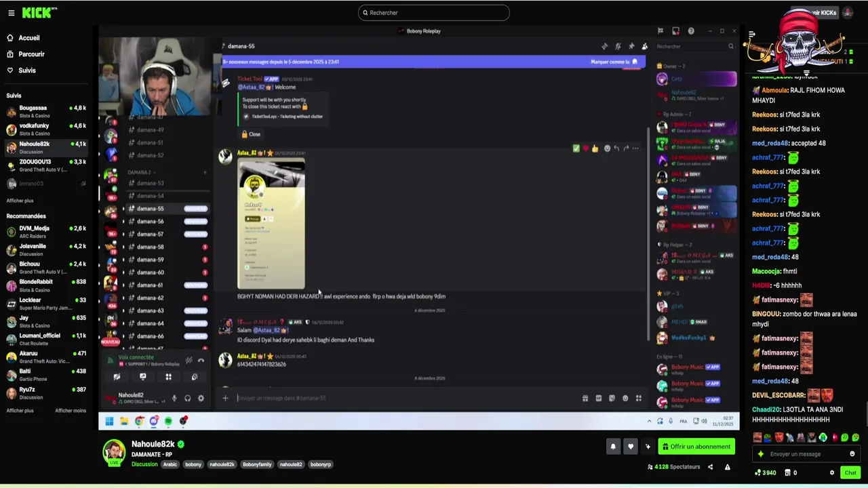
Task: Toggle notification bell for Nahoule82k
Action: 613,447
